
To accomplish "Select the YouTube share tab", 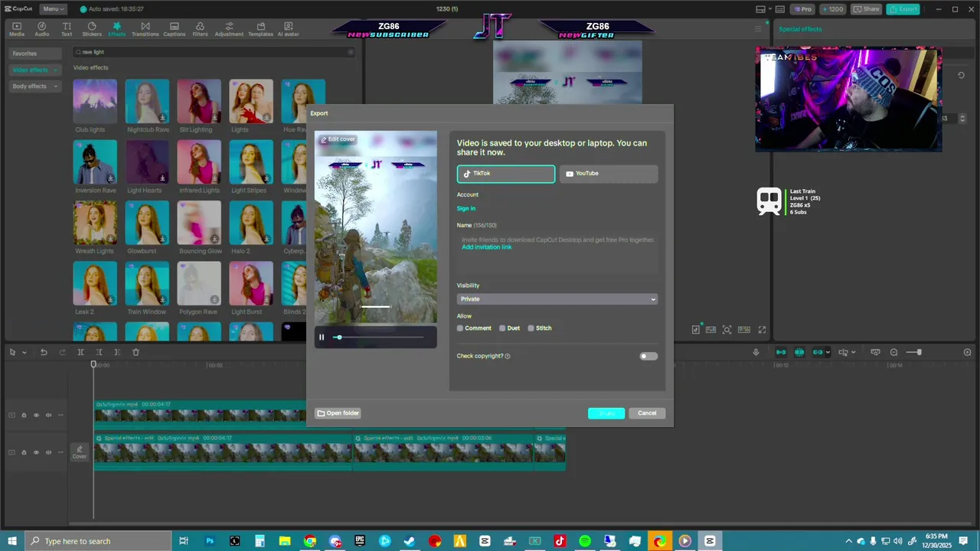I will pos(609,174).
